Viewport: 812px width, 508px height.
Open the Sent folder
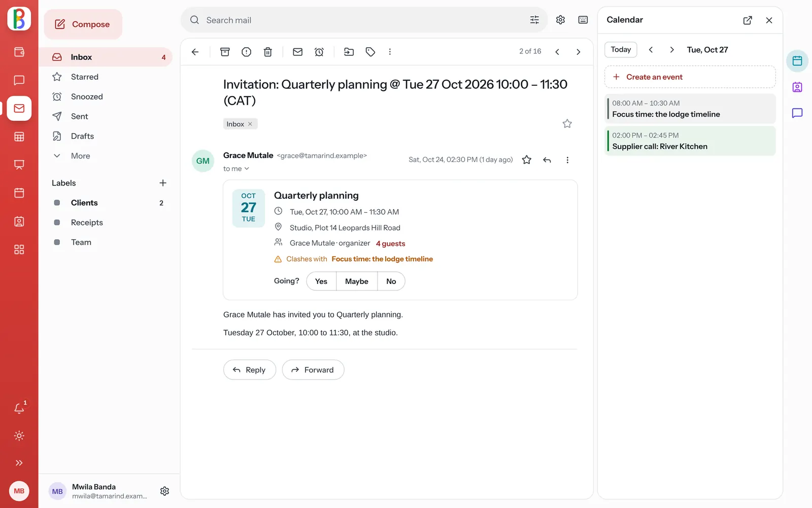(x=106, y=116)
